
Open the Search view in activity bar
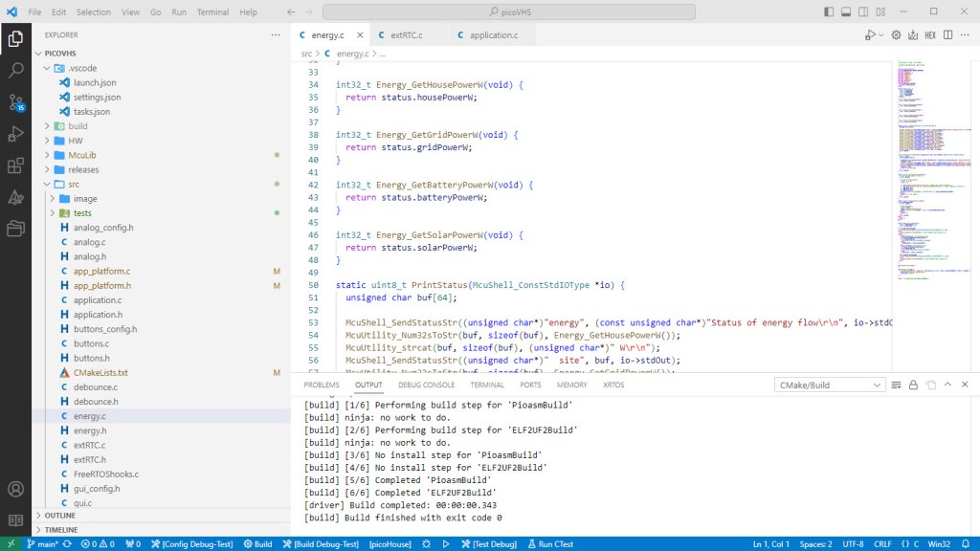tap(15, 70)
